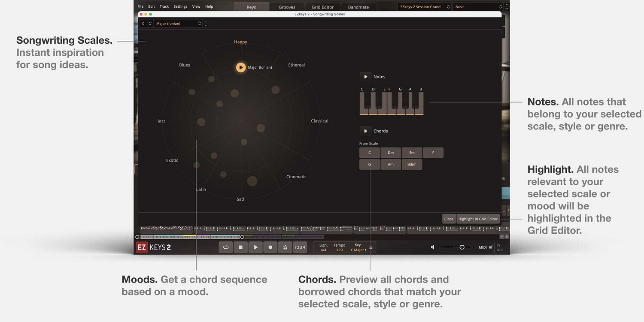Select the Latin style label

(201, 189)
